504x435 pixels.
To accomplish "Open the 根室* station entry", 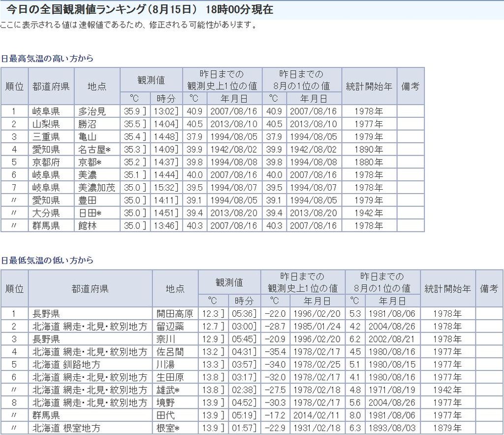I will 170,428.
